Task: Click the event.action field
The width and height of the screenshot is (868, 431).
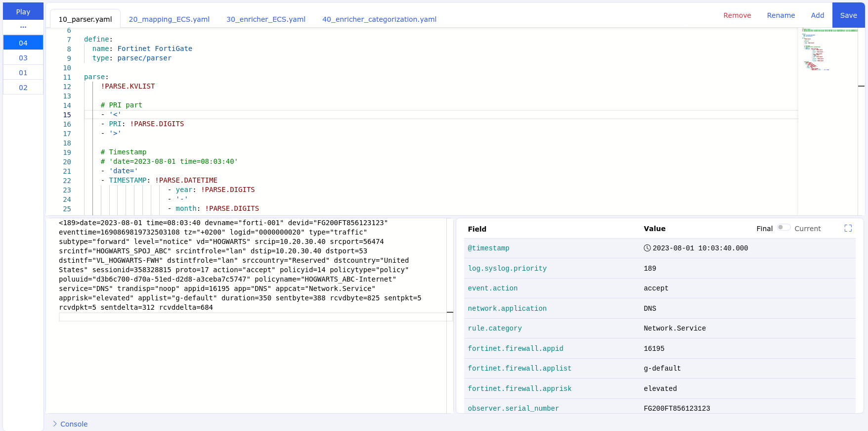Action: pyautogui.click(x=492, y=288)
